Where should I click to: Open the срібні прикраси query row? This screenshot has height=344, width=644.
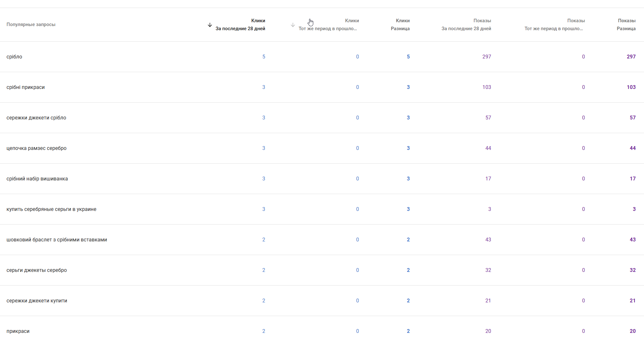pyautogui.click(x=25, y=87)
